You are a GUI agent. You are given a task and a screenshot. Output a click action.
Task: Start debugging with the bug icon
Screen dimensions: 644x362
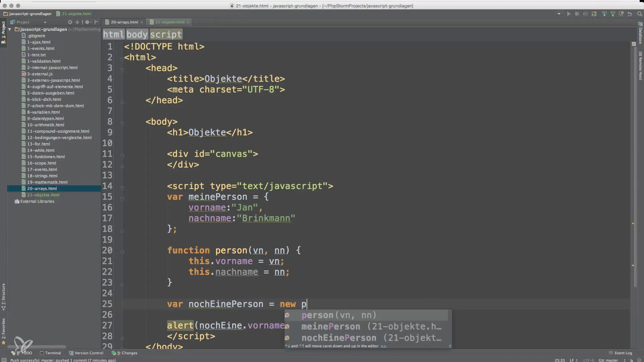click(x=577, y=14)
